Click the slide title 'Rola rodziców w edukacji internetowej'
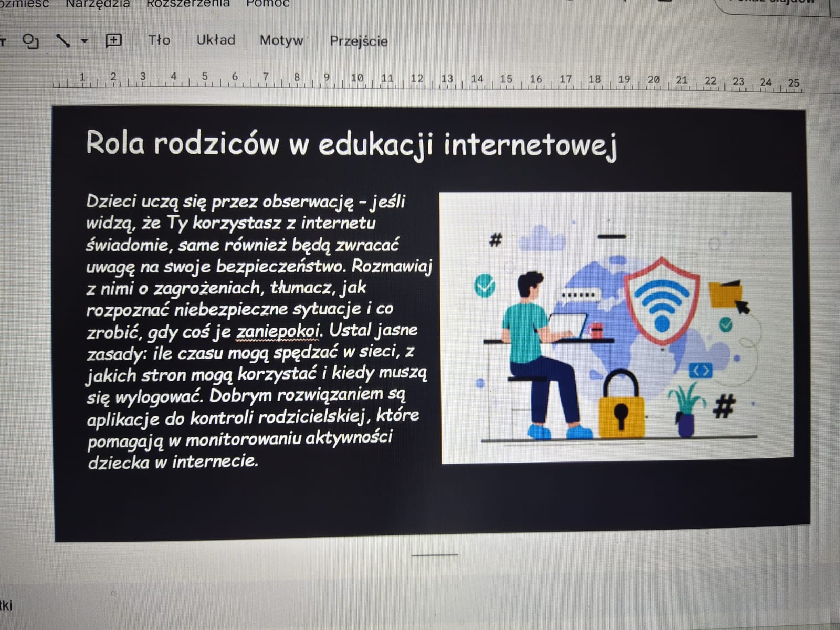 coord(351,143)
